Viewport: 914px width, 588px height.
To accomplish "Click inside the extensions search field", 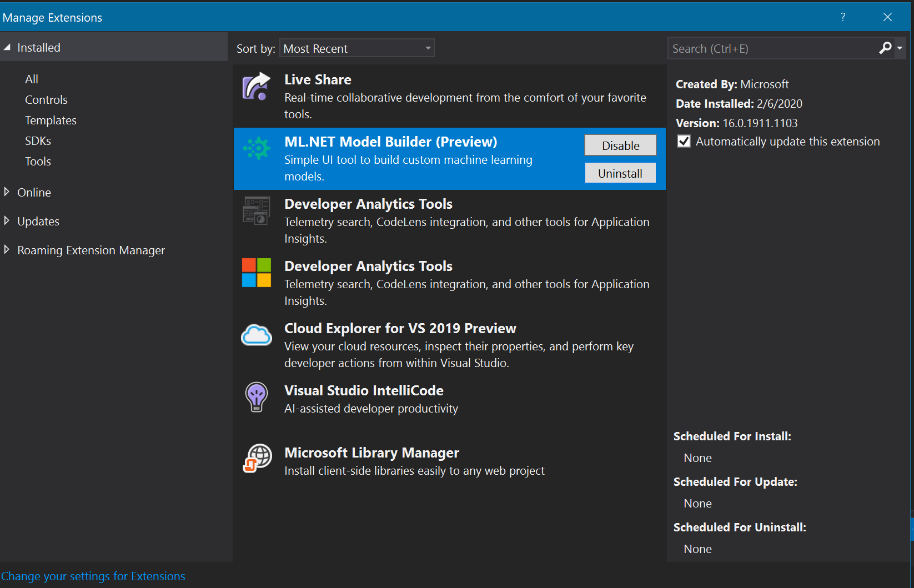I will click(x=766, y=48).
